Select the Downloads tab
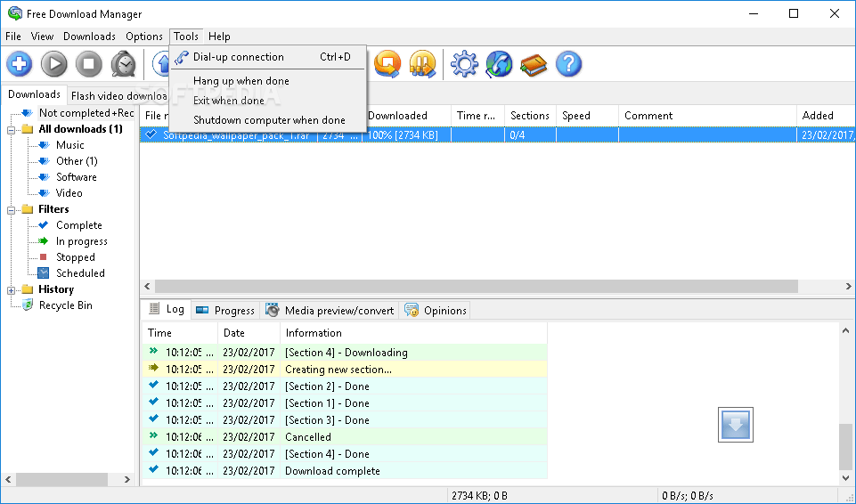Screen dimensions: 856x504 click(34, 94)
